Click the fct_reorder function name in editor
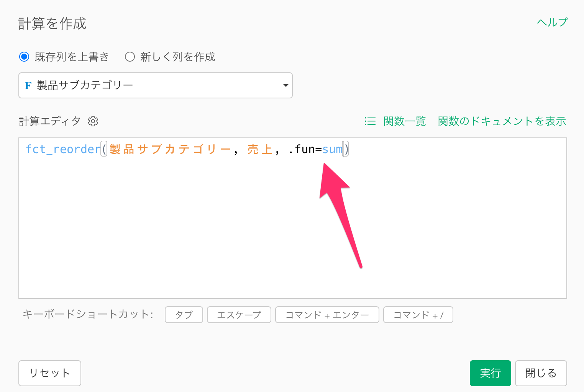This screenshot has height=392, width=584. tap(62, 149)
